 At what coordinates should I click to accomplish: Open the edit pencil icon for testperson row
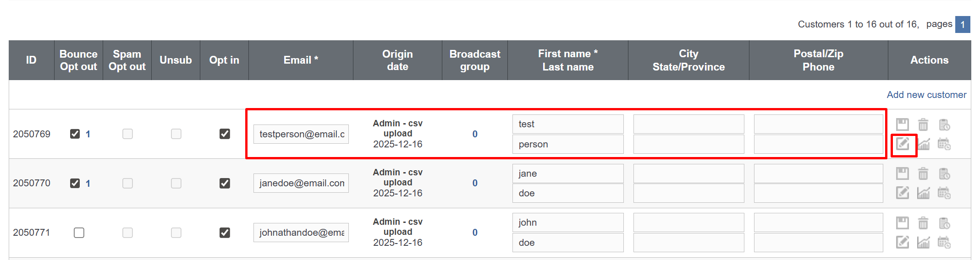click(903, 144)
